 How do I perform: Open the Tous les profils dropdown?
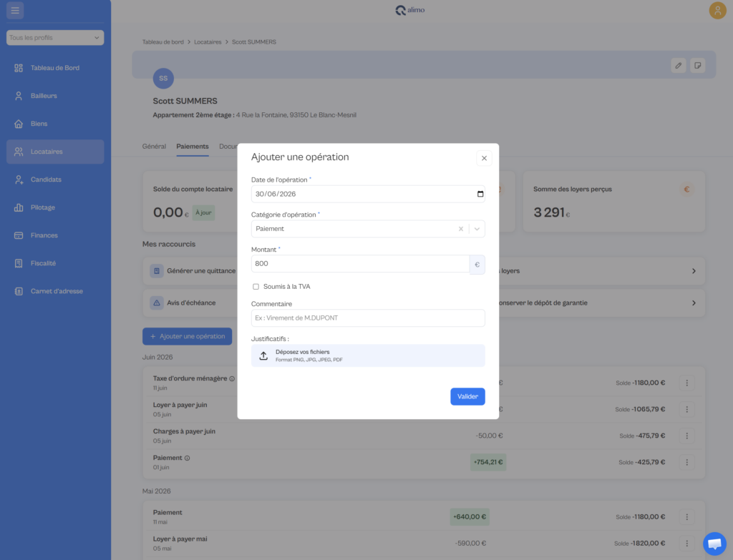(x=55, y=38)
